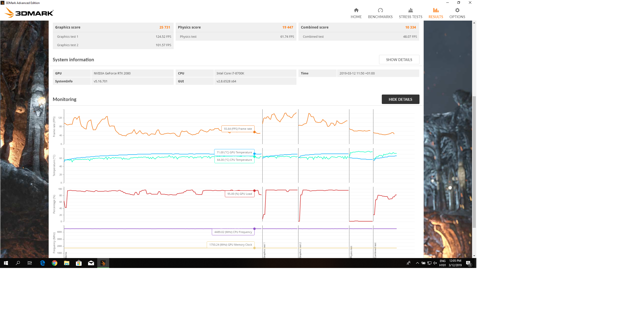Open the HOME tab
This screenshot has width=644, height=331.
click(356, 13)
